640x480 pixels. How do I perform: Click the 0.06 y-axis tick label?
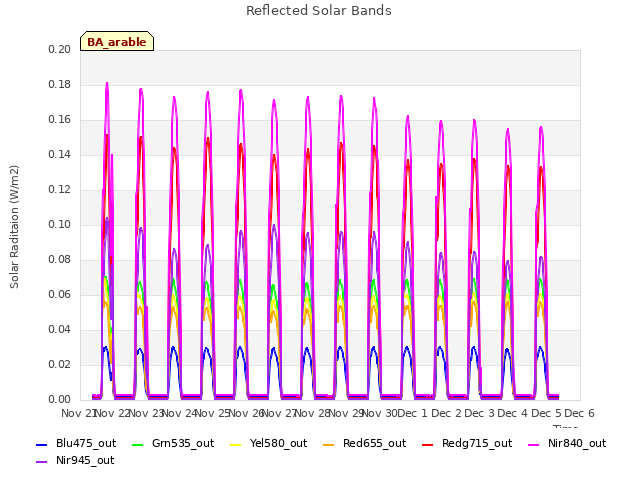(x=60, y=294)
